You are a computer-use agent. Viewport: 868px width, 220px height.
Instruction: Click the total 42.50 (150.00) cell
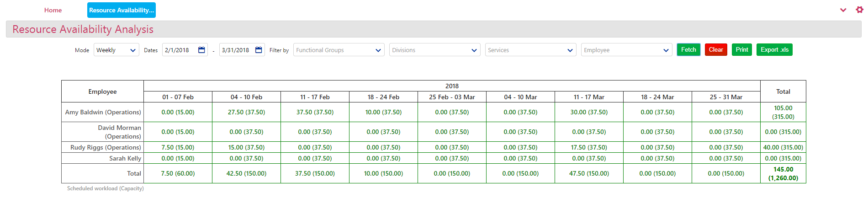tap(246, 173)
